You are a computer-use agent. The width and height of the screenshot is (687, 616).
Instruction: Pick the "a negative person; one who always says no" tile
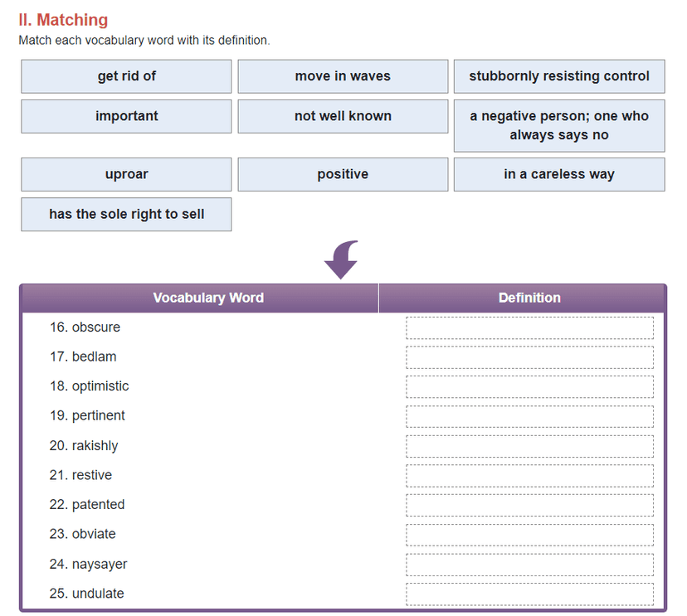click(559, 125)
